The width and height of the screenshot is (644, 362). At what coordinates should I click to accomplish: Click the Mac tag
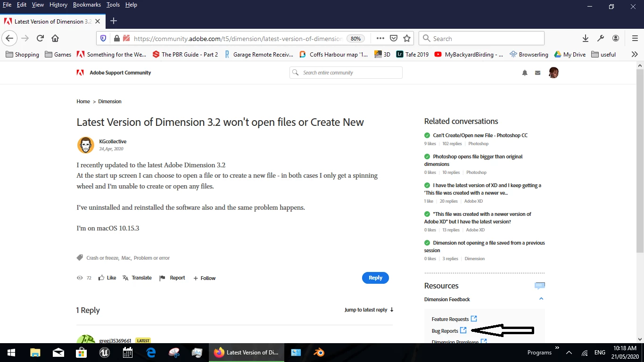pos(126,258)
